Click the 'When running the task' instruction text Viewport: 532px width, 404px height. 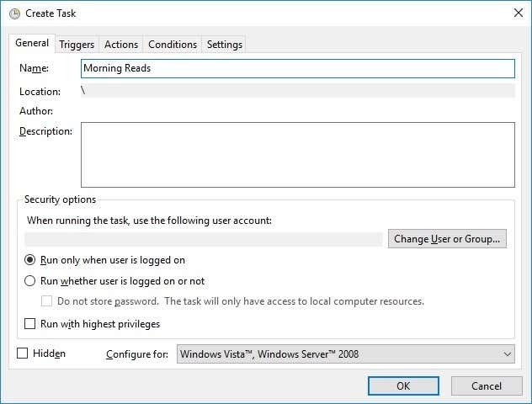[x=149, y=221]
